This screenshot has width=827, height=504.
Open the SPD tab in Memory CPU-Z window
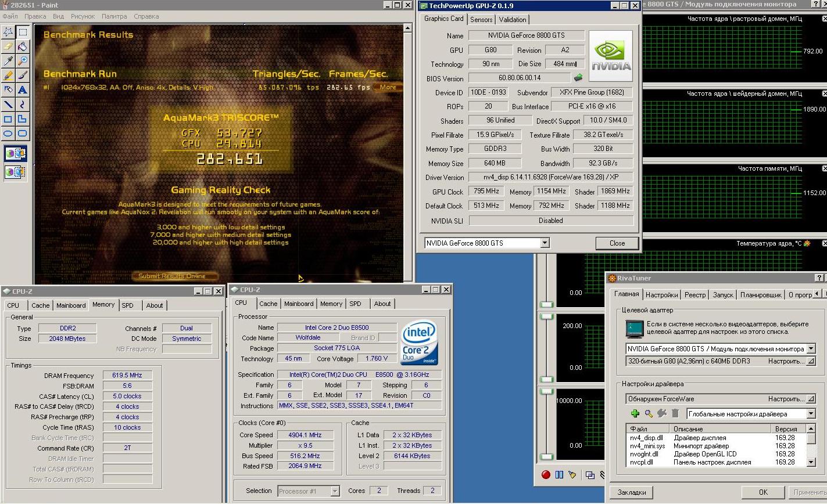click(128, 305)
